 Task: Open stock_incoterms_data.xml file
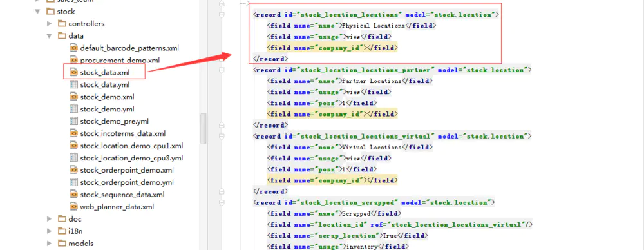[123, 133]
